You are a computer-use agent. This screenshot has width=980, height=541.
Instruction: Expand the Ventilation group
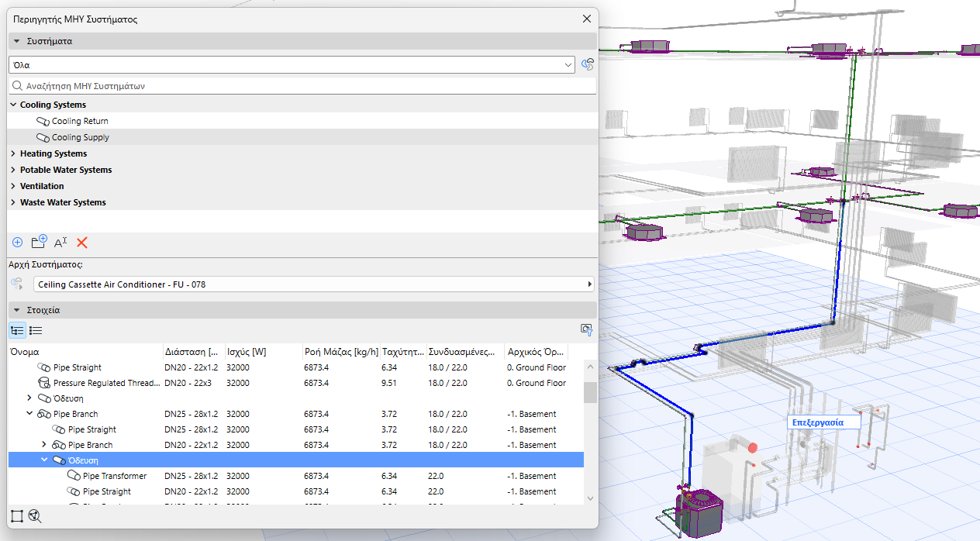point(13,186)
